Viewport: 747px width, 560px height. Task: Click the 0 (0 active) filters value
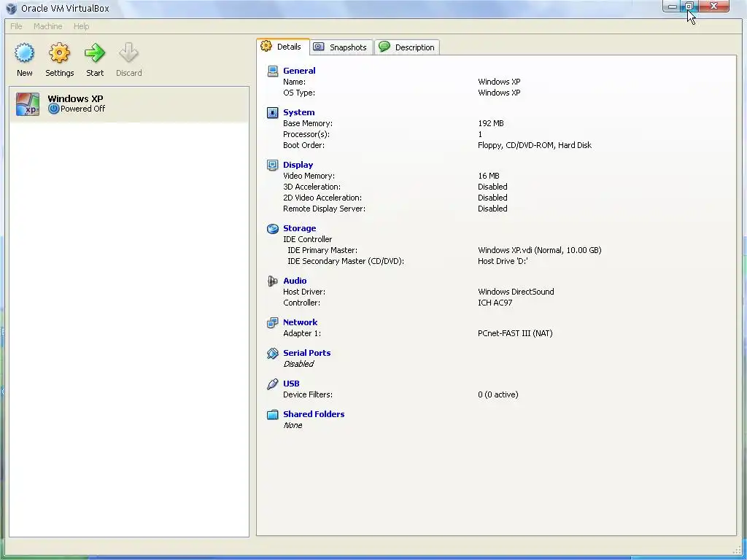click(x=498, y=394)
